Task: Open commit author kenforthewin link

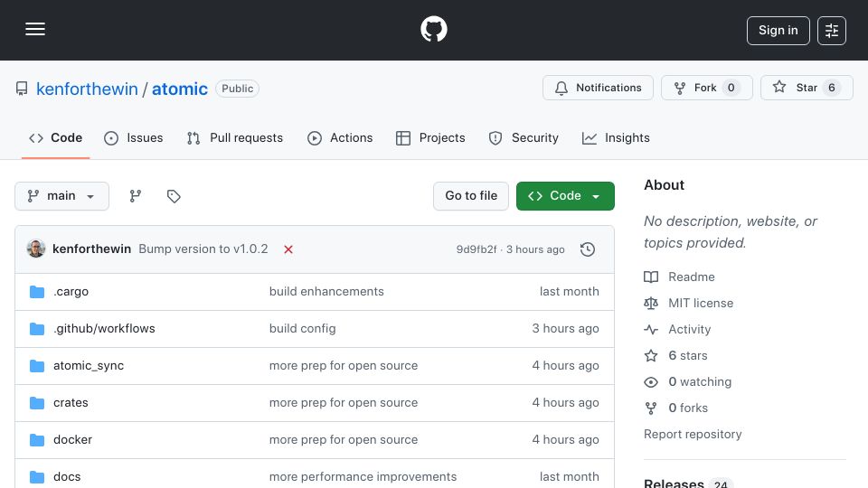Action: tap(92, 249)
